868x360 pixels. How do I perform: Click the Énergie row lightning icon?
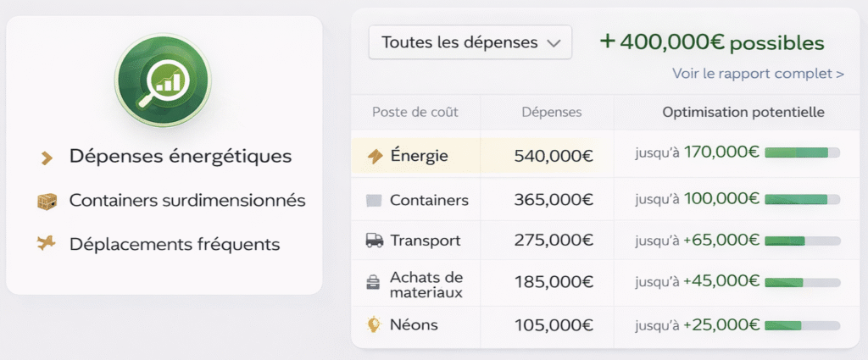pos(374,156)
